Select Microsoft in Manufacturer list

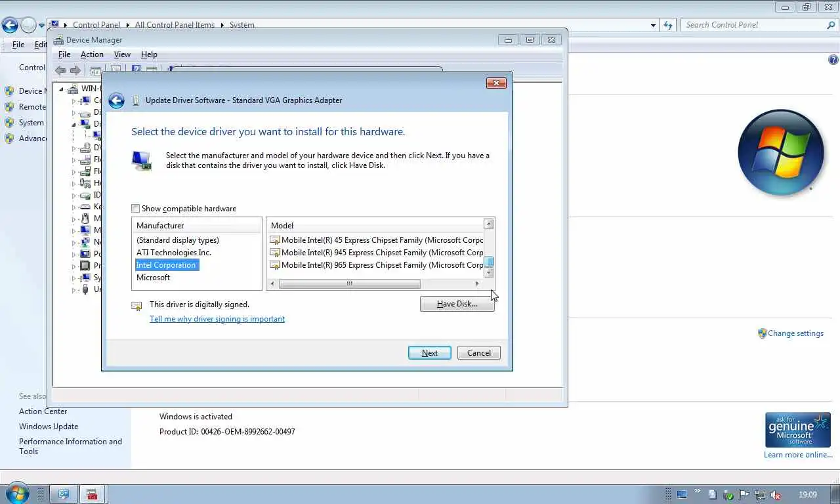click(154, 278)
